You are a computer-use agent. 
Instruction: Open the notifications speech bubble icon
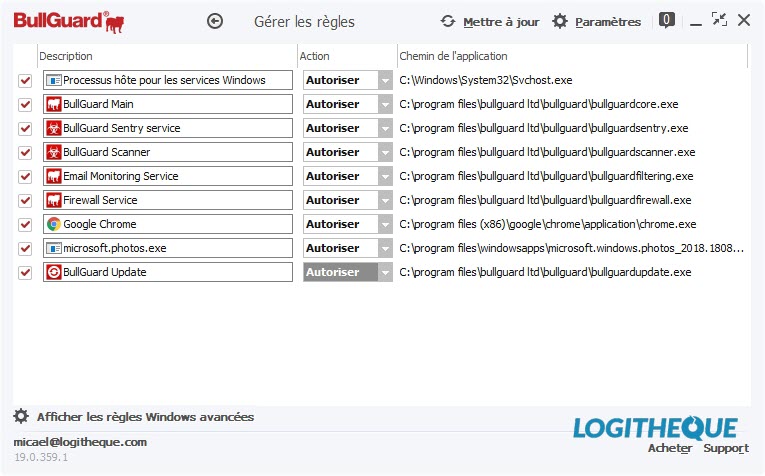(x=666, y=20)
